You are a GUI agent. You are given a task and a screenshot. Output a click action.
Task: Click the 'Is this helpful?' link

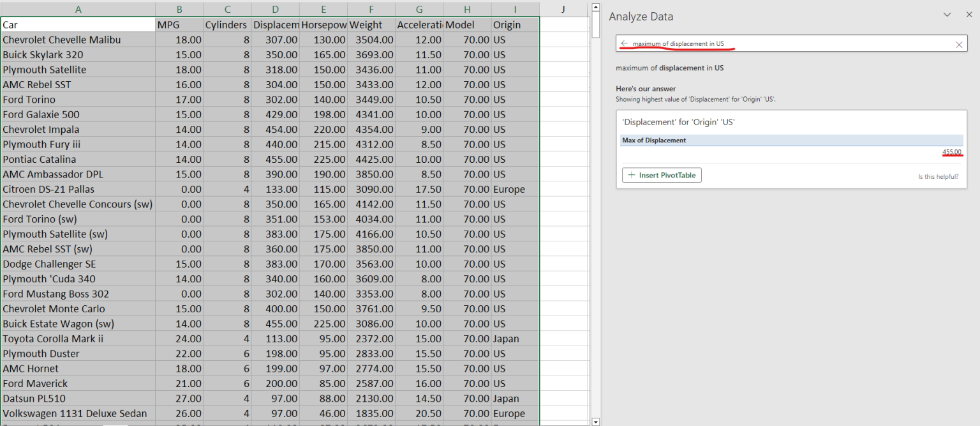[x=938, y=176]
